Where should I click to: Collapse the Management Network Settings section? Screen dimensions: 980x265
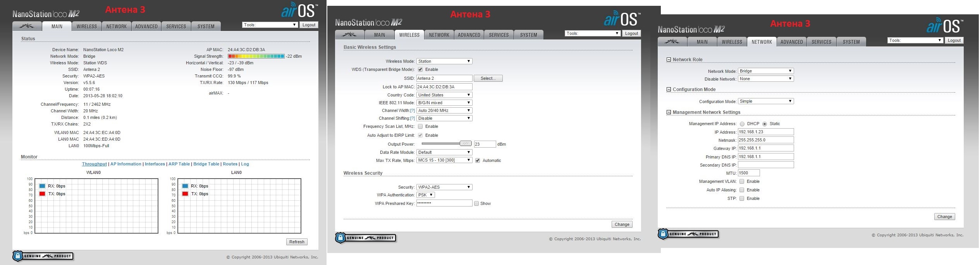point(669,112)
